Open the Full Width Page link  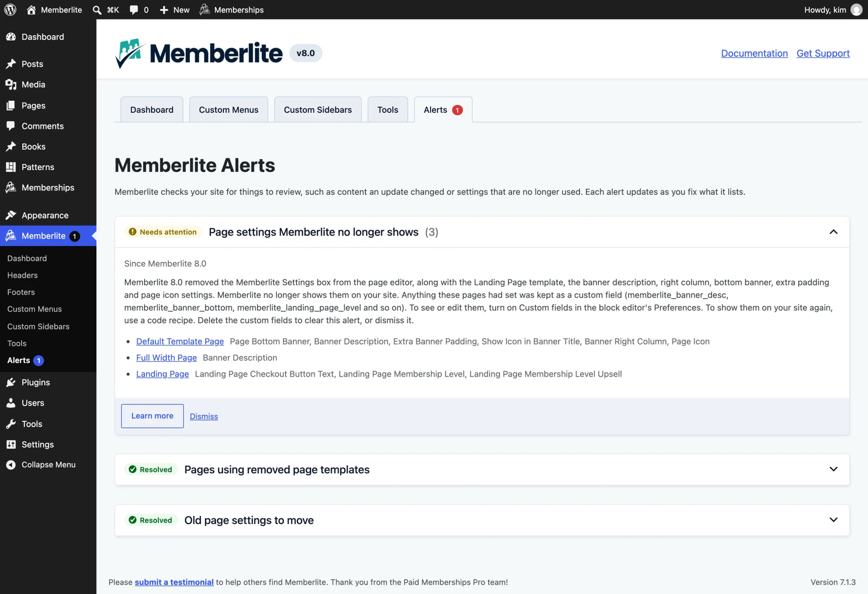(x=167, y=358)
